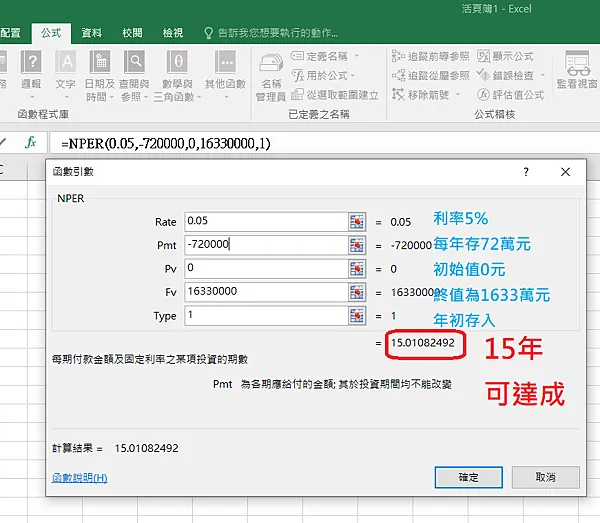The height and width of the screenshot is (523, 600).
Task: Open the 邏輯 (Logical) functions icon
Action: coord(31,62)
